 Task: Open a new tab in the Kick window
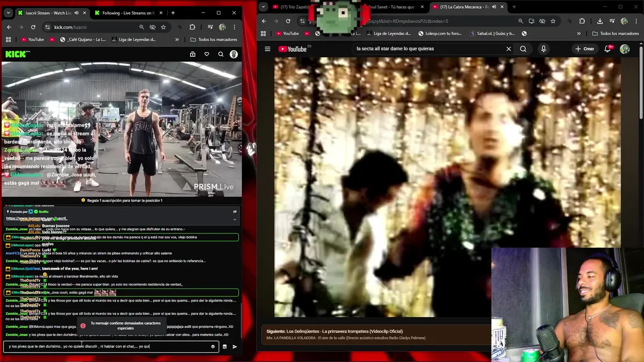click(173, 13)
